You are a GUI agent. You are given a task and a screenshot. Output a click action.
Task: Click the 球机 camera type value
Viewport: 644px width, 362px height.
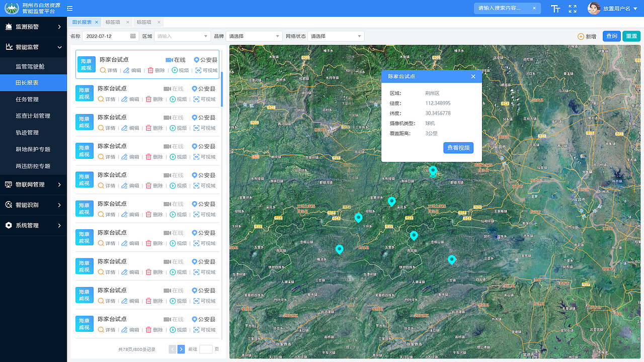pyautogui.click(x=430, y=124)
